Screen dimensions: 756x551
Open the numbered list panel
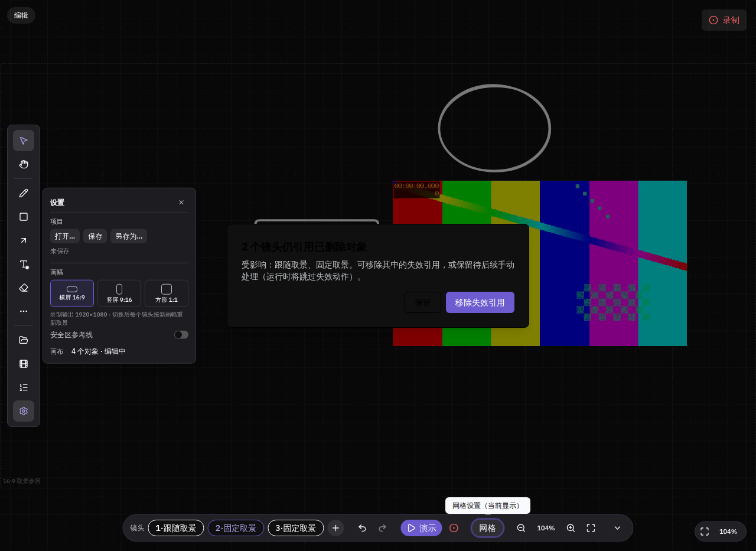(24, 387)
